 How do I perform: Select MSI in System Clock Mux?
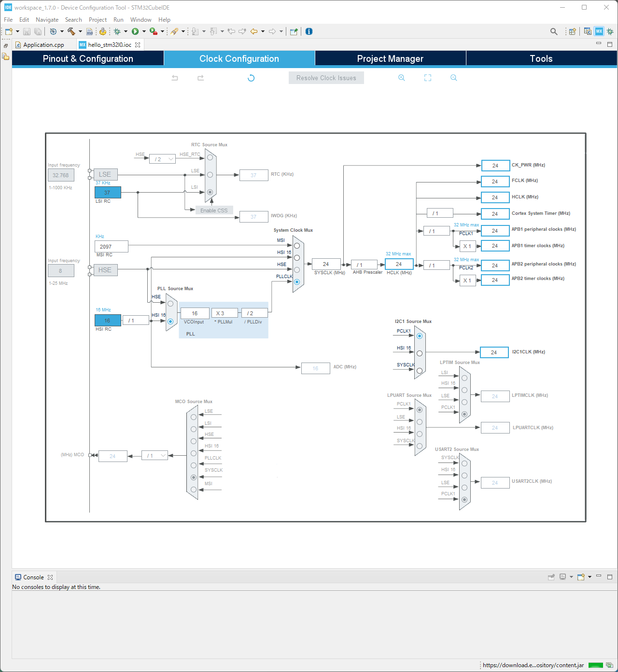pos(297,246)
